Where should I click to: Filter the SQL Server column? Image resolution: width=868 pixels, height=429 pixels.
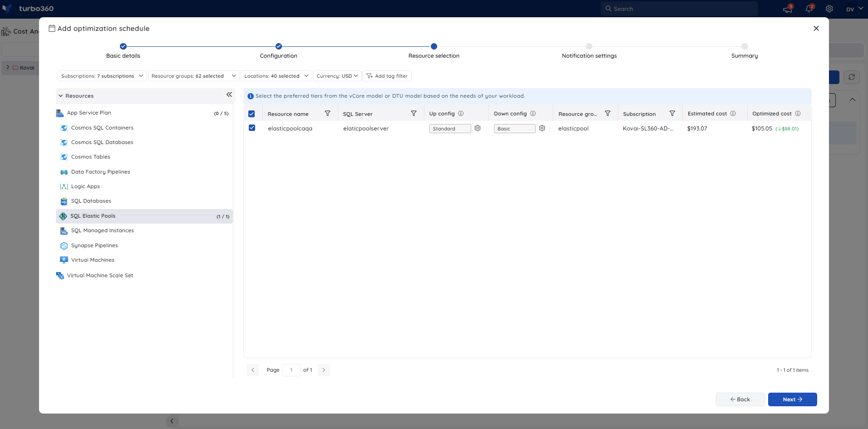click(x=414, y=113)
